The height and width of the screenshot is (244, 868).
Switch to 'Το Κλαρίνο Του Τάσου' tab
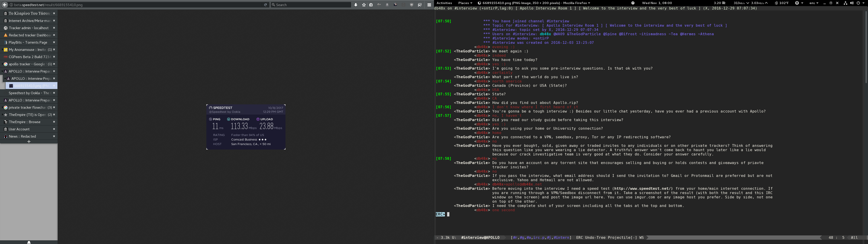(x=29, y=13)
